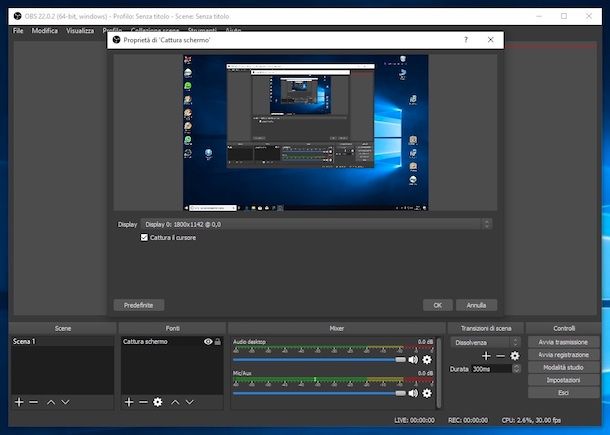610x435 pixels.
Task: Move scene down with arrow icon
Action: click(x=65, y=402)
